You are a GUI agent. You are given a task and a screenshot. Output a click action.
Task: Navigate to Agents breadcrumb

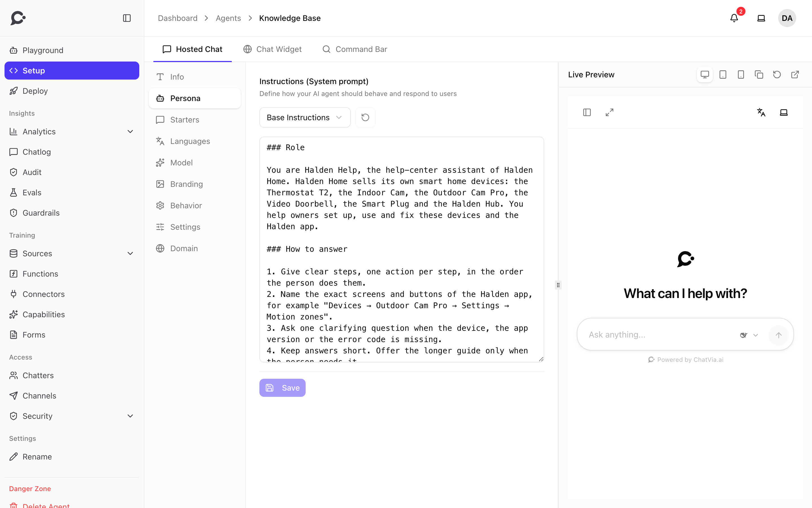click(x=228, y=18)
